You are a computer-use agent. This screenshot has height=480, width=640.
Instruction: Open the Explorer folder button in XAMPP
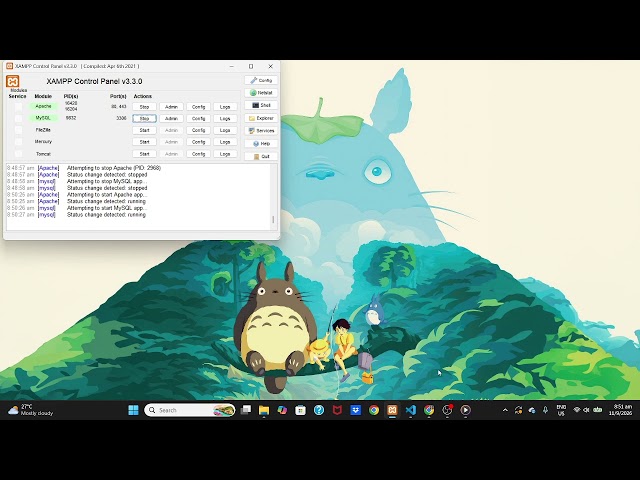tap(261, 118)
